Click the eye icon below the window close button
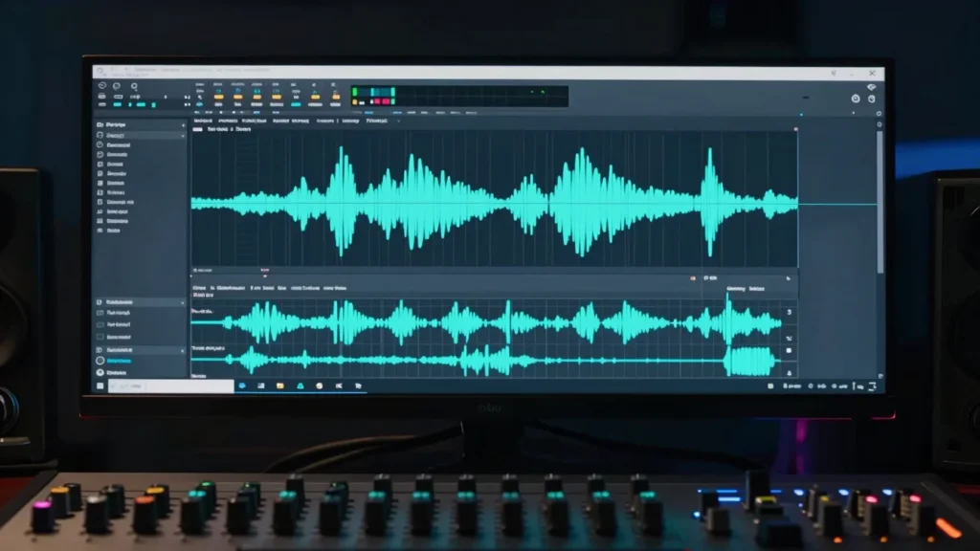Viewport: 980px width, 551px height. point(871,87)
